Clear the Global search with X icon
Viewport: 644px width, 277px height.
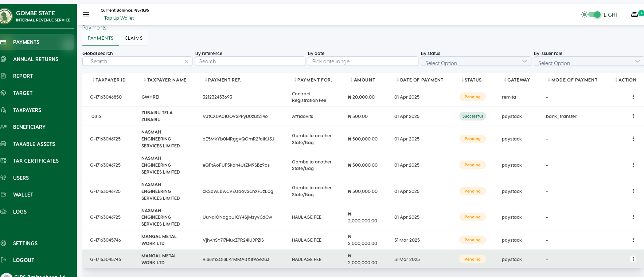[x=186, y=62]
